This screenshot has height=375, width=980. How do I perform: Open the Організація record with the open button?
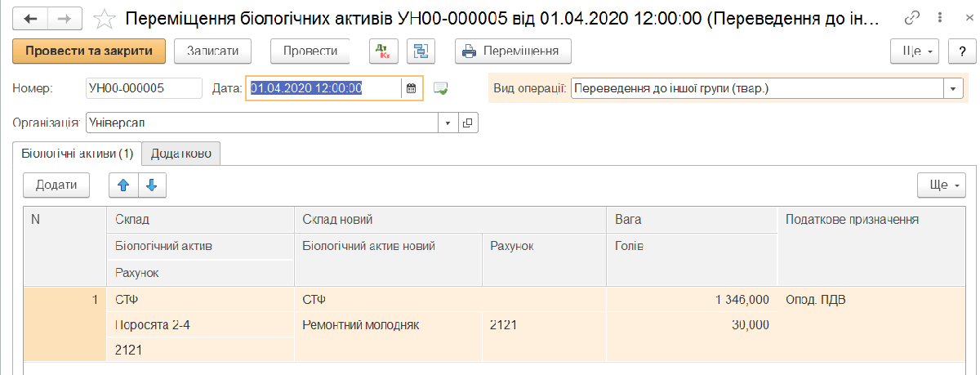[x=468, y=123]
